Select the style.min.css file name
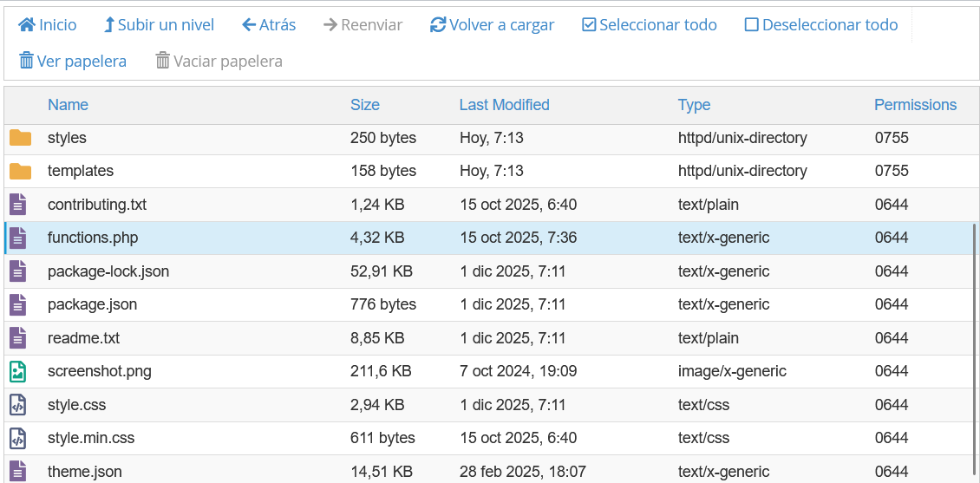Viewport: 980px width, 483px height. pos(91,438)
